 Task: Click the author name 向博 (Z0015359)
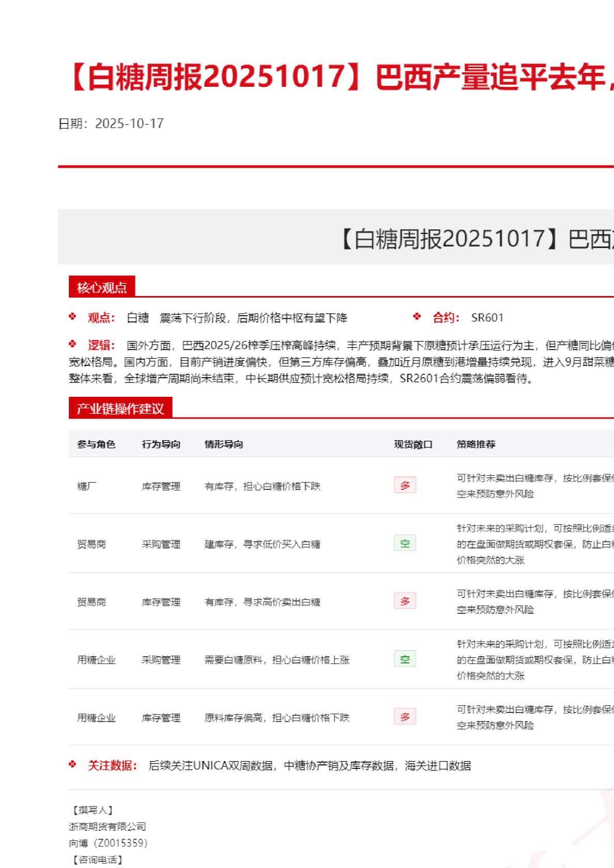point(108,843)
